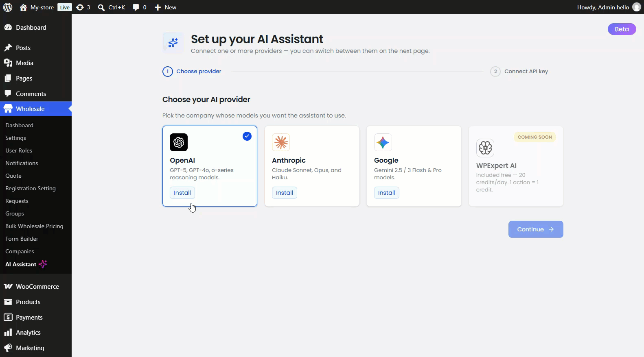Click the WPExpert AI logo icon
This screenshot has width=644, height=357.
485,148
